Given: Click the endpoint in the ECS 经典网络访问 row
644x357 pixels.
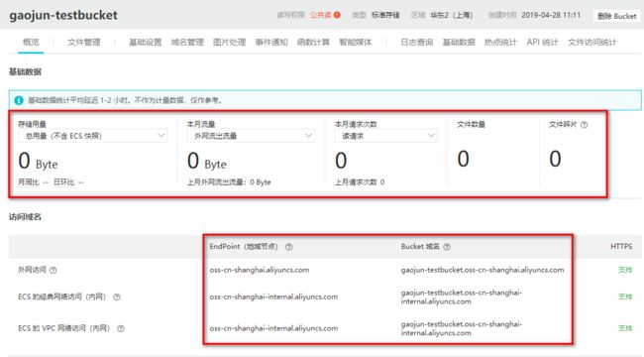Looking at the screenshot, I should pyautogui.click(x=273, y=297).
